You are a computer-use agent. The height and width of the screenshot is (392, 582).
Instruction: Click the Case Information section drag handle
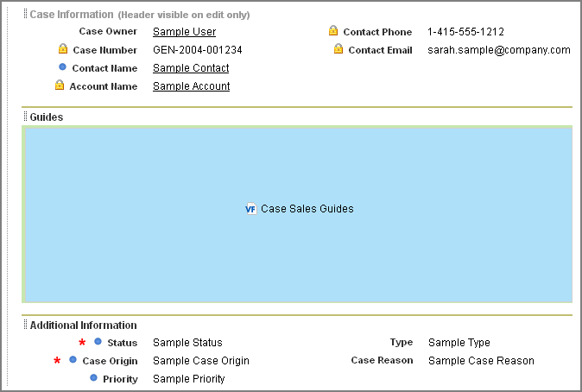pyautogui.click(x=25, y=13)
